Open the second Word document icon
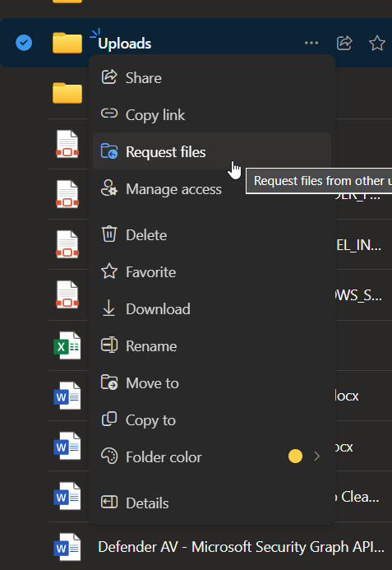 67,446
